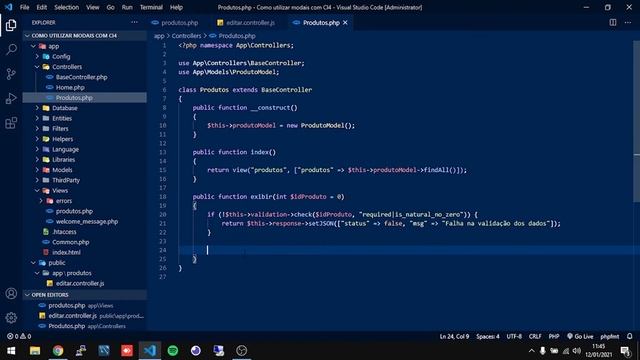Open Explorer views and more actions ellipsis
The height and width of the screenshot is (360, 640).
tap(134, 22)
